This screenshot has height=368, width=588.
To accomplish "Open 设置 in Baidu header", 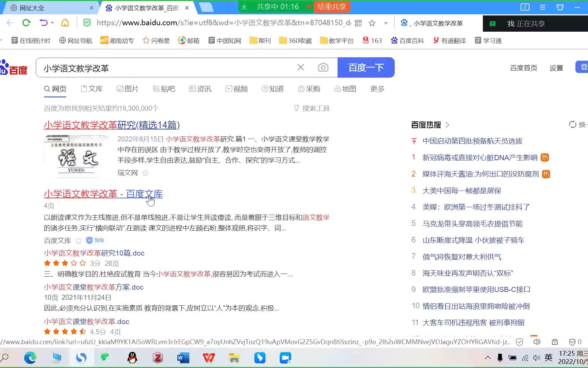I will pos(556,68).
